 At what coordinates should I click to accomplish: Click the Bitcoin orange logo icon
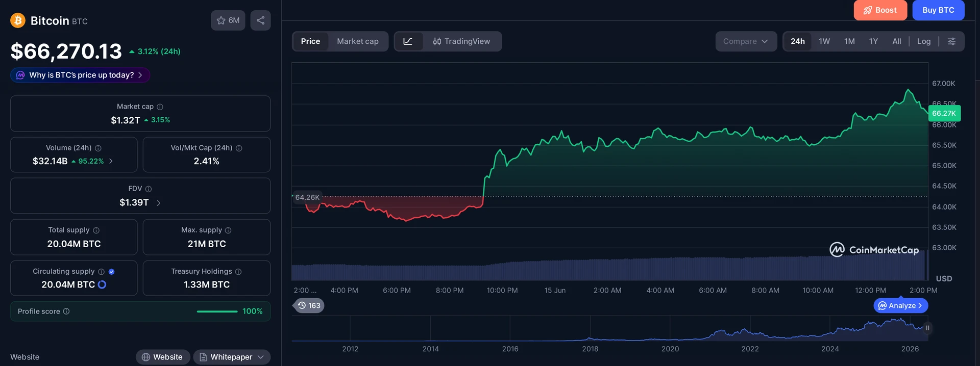(18, 20)
